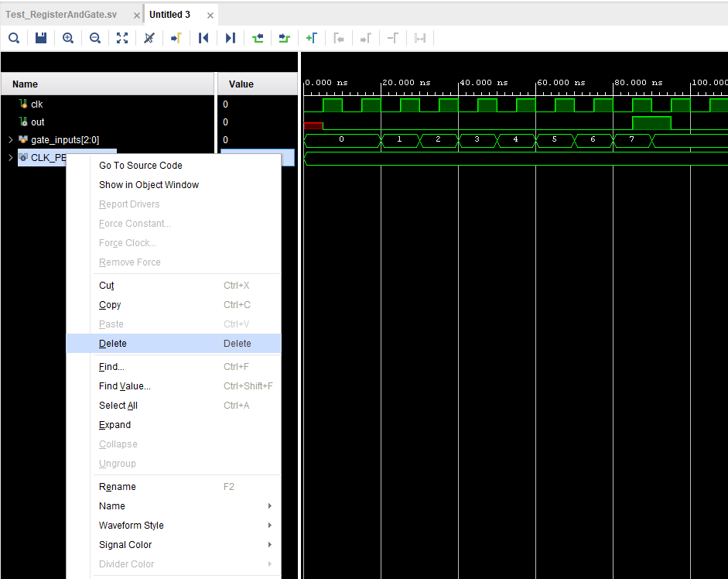728x579 pixels.
Task: Zoom fit the entire waveform
Action: pos(122,38)
